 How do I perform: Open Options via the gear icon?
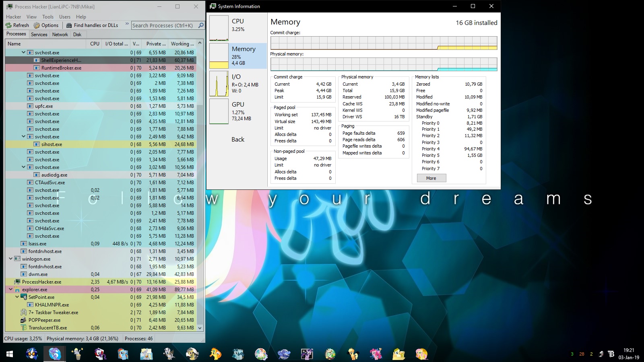37,25
